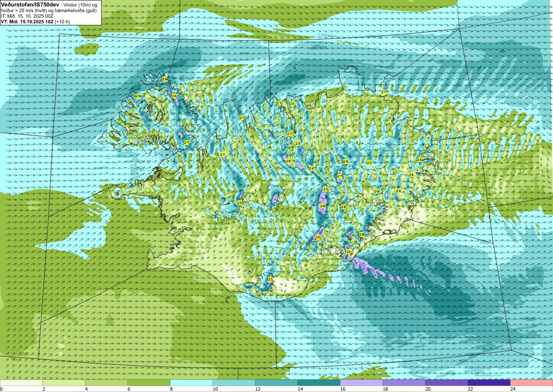
Task: Click the 'Vindur (10m) og' header text
Action: tap(80, 4)
